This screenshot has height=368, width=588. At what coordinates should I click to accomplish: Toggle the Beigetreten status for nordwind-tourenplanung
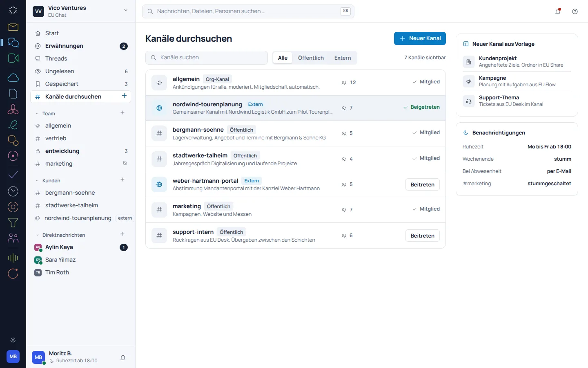point(421,107)
